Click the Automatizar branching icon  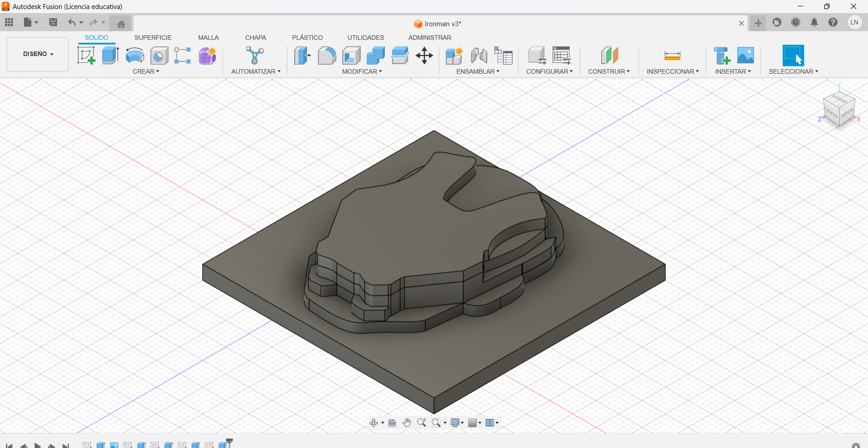coord(255,56)
